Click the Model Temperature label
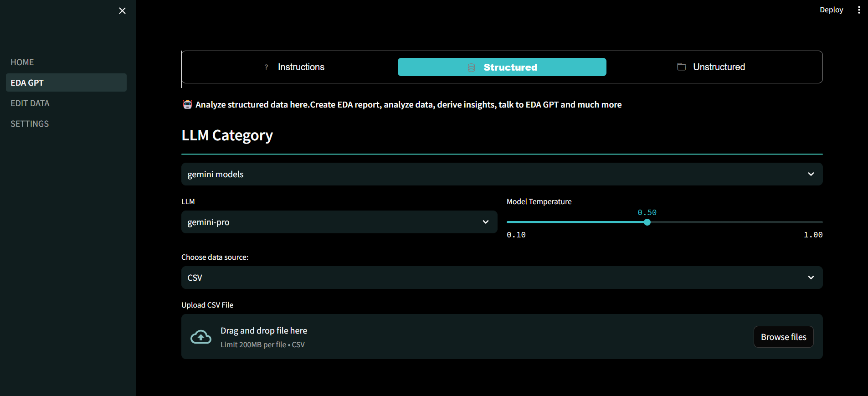 coord(539,201)
